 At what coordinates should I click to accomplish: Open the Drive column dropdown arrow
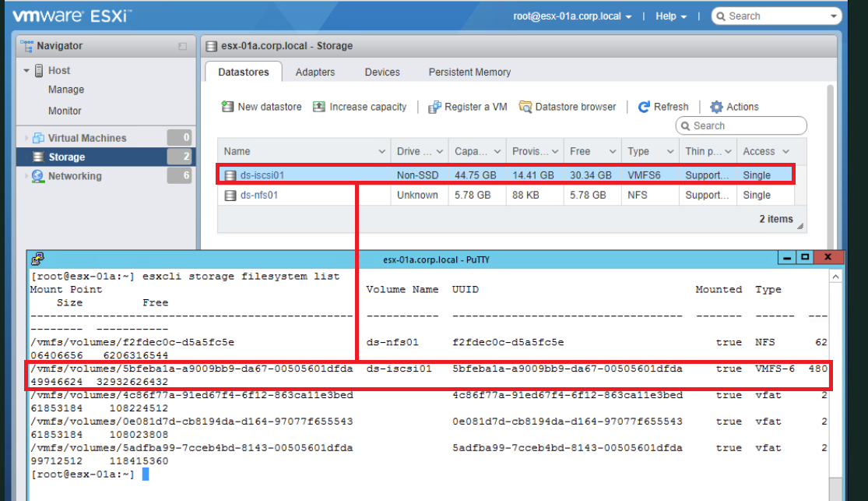pos(440,151)
